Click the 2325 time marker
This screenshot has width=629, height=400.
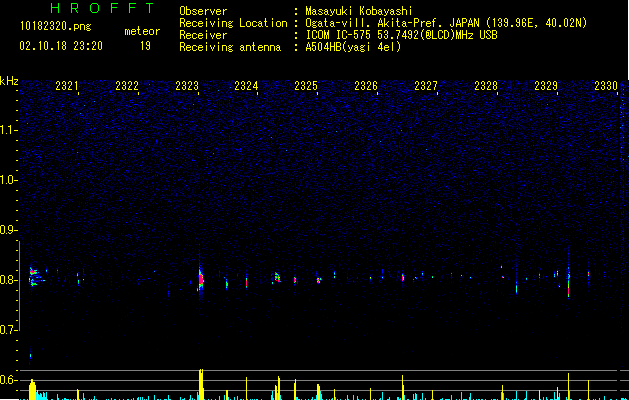point(306,86)
